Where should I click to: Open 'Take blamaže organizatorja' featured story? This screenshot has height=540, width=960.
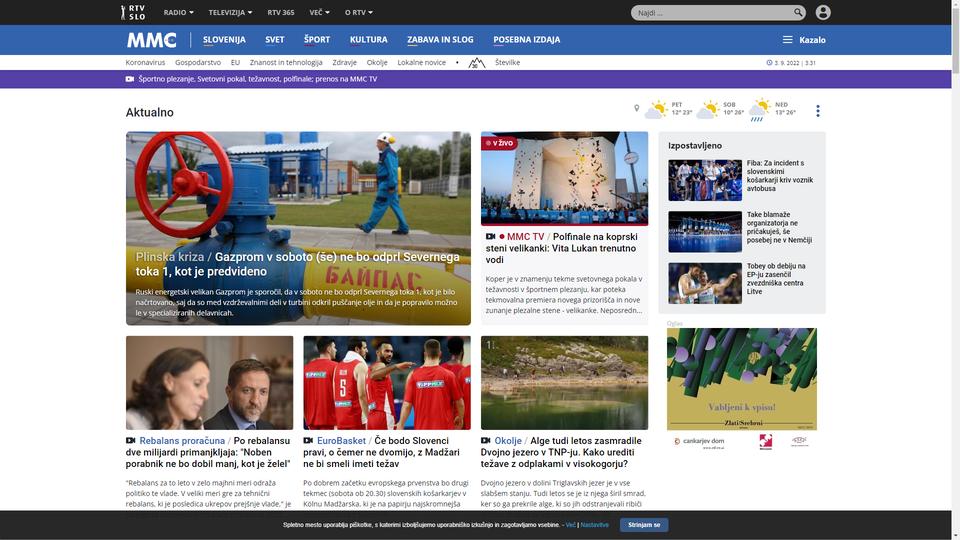779,227
